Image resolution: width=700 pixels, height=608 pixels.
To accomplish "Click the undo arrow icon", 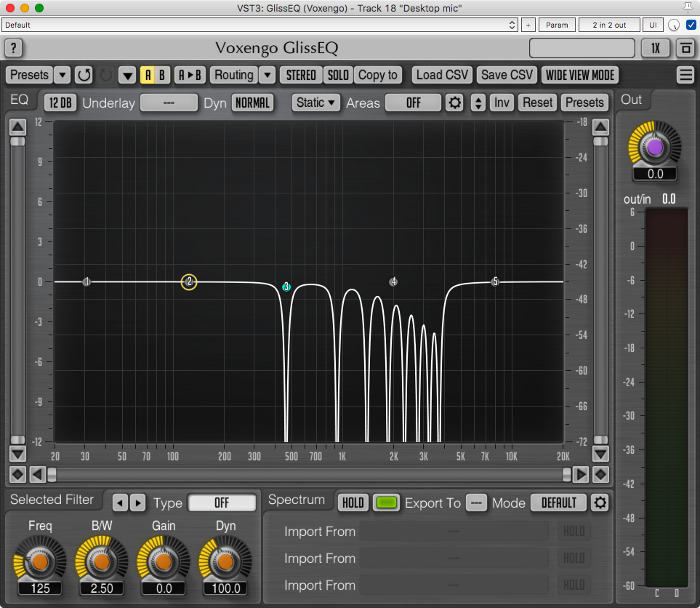I will click(x=84, y=75).
